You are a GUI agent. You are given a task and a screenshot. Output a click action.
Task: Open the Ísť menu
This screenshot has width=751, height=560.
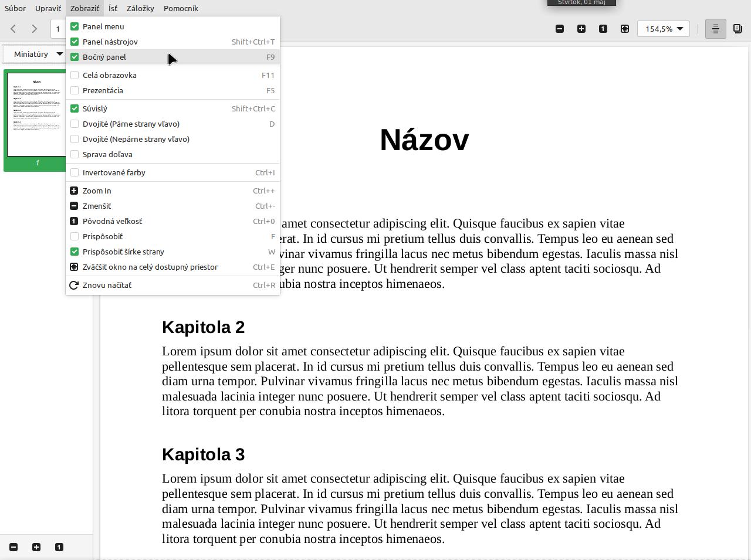(113, 8)
